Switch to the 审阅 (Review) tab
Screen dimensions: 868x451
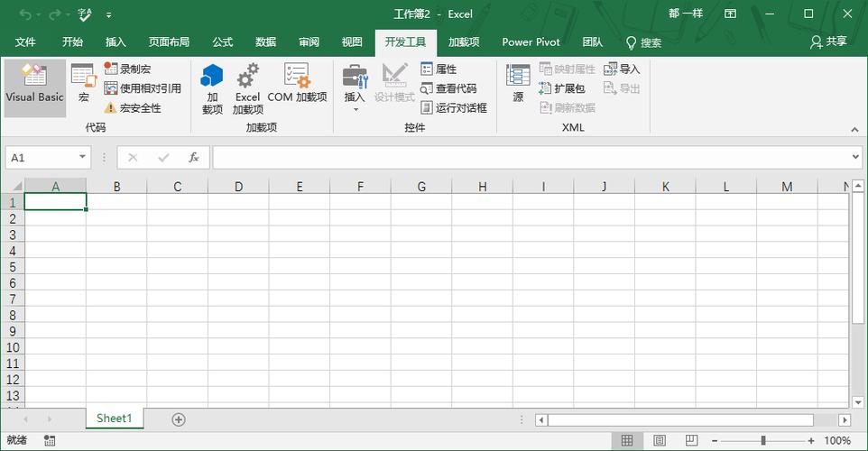click(309, 42)
